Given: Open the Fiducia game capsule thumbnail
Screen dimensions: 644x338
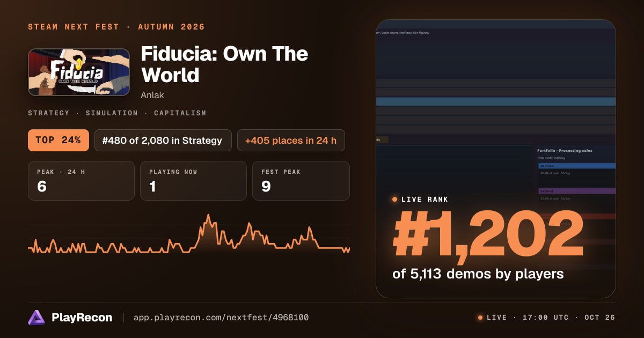Looking at the screenshot, I should [x=79, y=72].
